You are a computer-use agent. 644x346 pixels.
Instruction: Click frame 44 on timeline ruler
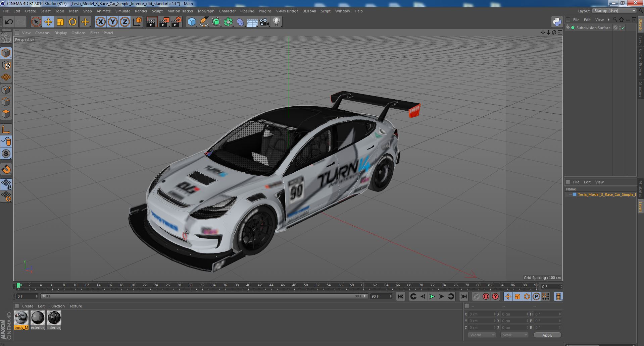tap(271, 285)
